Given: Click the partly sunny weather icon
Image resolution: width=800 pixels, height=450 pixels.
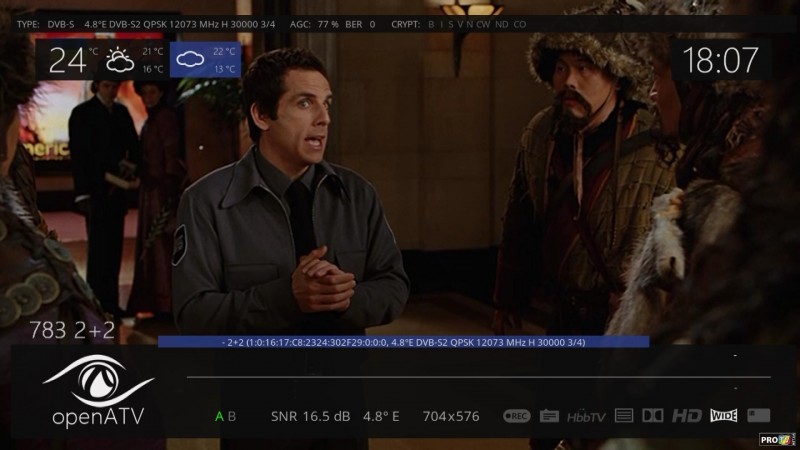Looking at the screenshot, I should 120,61.
